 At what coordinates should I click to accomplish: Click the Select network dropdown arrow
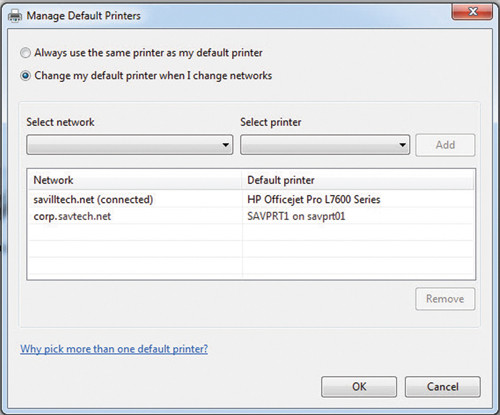[226, 145]
